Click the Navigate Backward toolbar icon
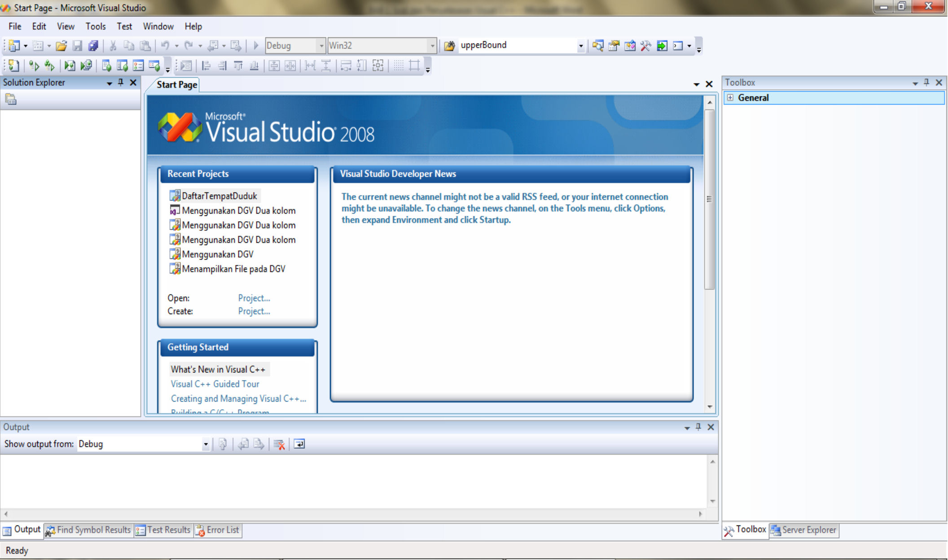948x560 pixels. pos(213,46)
